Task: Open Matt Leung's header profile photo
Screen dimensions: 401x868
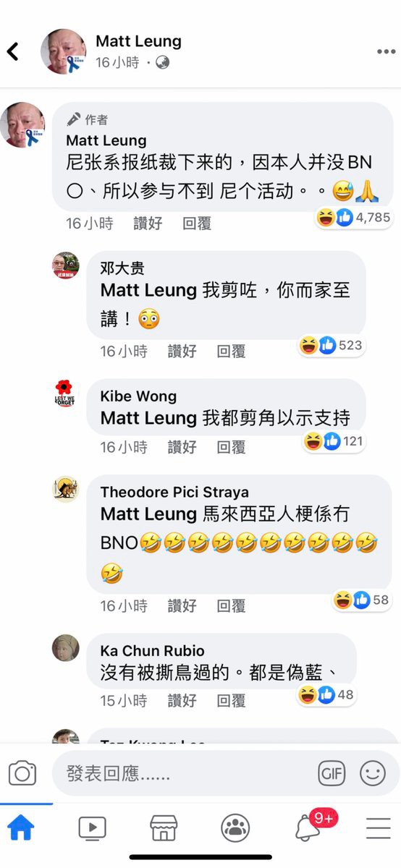Action: click(x=63, y=52)
